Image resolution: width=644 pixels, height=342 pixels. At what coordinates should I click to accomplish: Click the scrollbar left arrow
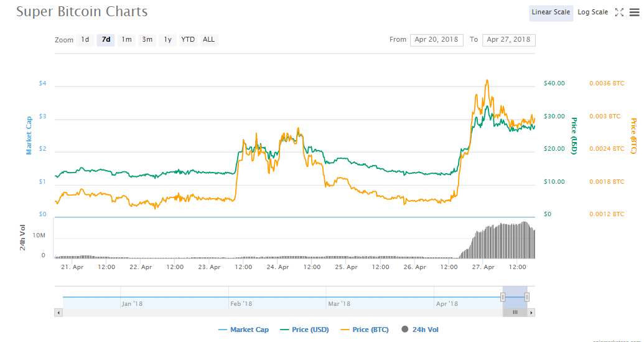[58, 312]
